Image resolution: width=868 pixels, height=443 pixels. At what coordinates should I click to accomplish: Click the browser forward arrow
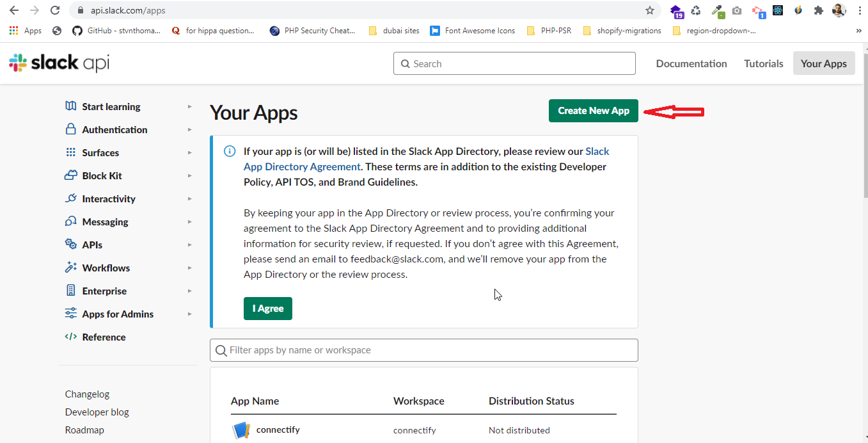pos(35,10)
